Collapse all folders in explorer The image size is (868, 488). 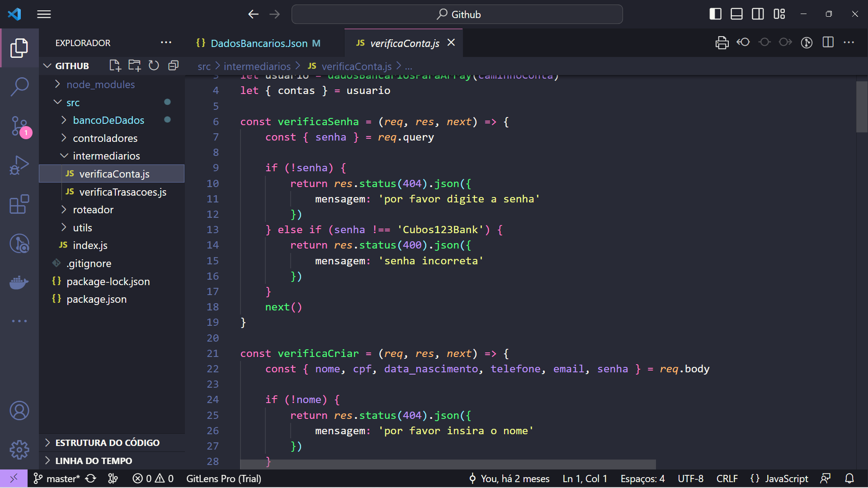click(173, 66)
